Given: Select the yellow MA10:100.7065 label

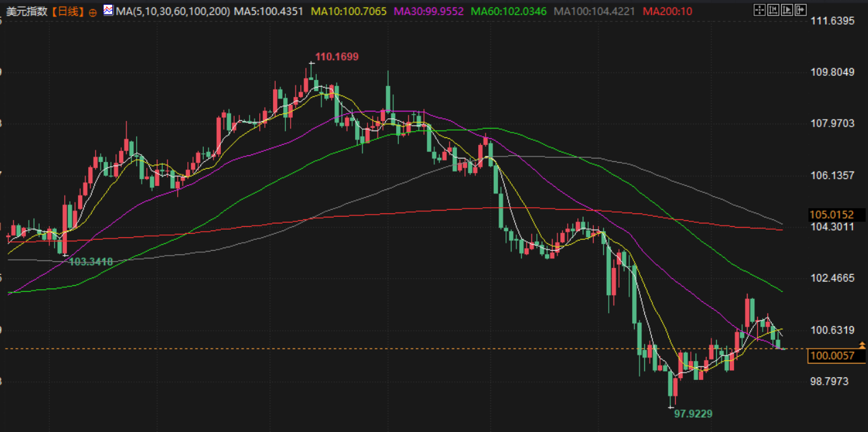Looking at the screenshot, I should coord(348,11).
